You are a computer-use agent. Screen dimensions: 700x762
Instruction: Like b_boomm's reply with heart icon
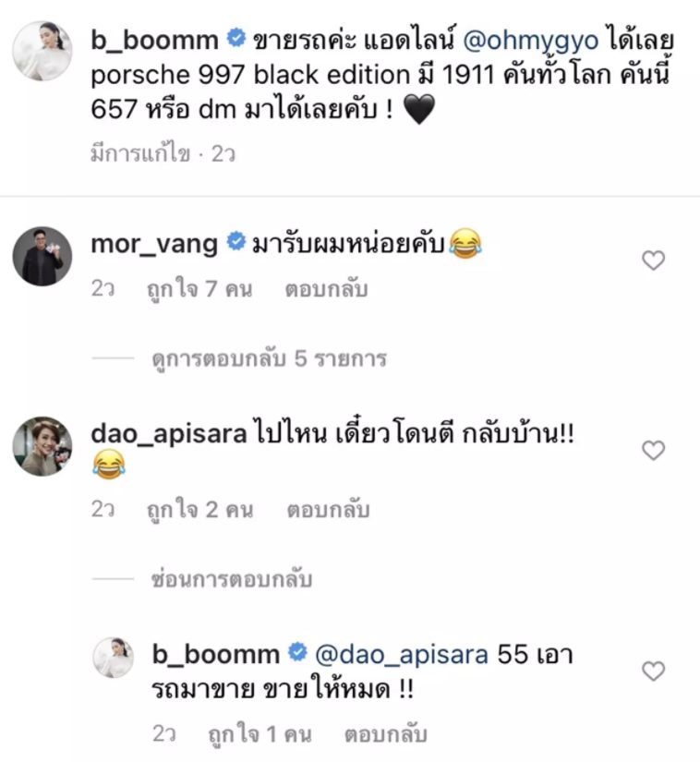653,671
